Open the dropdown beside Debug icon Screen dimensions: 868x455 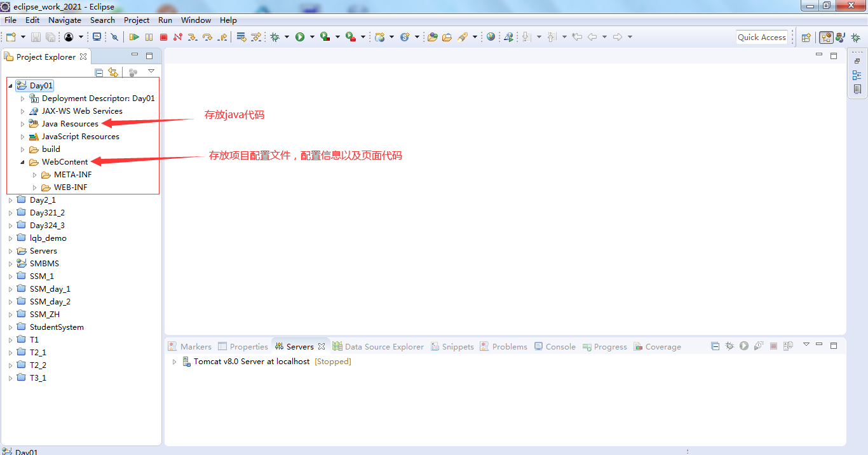[x=287, y=37]
